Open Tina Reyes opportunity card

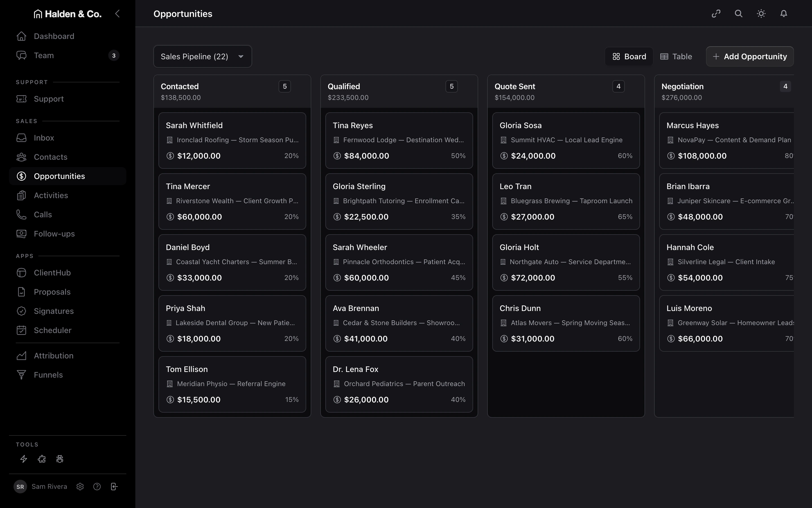click(x=399, y=141)
